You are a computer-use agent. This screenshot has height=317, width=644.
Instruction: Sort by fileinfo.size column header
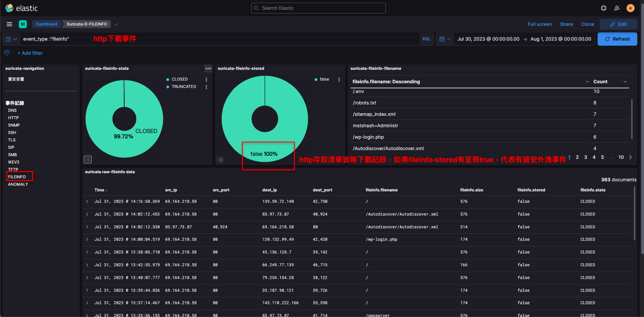point(472,190)
